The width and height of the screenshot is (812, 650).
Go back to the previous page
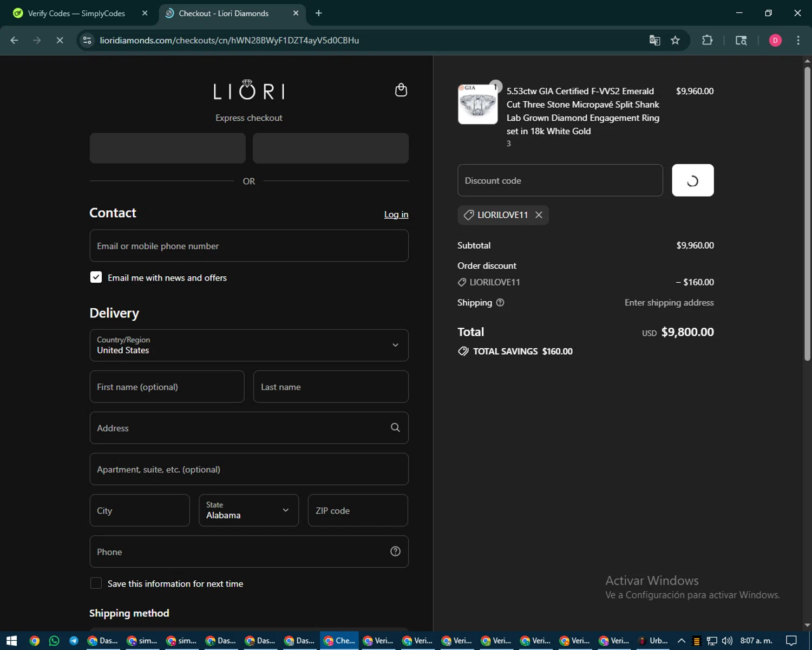15,40
